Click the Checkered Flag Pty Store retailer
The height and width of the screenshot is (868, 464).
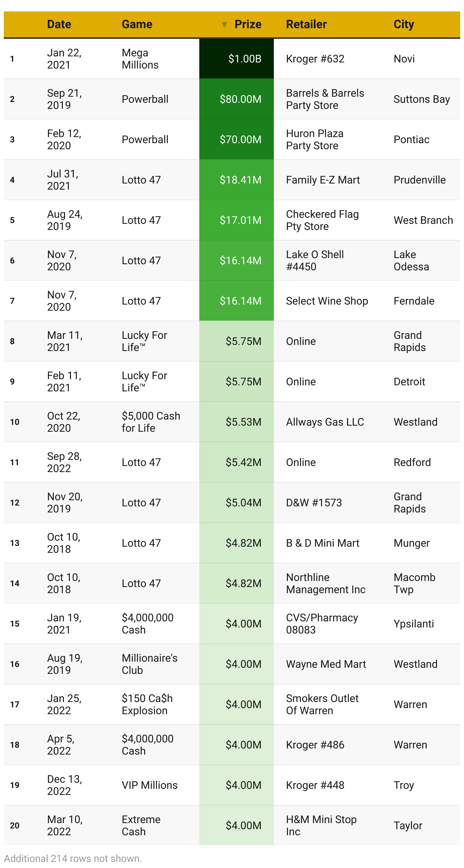pyautogui.click(x=322, y=220)
